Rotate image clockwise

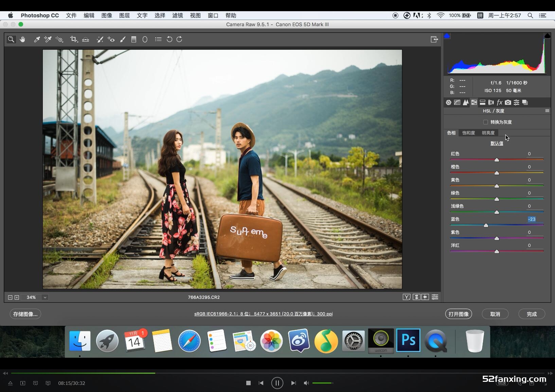[x=179, y=39]
